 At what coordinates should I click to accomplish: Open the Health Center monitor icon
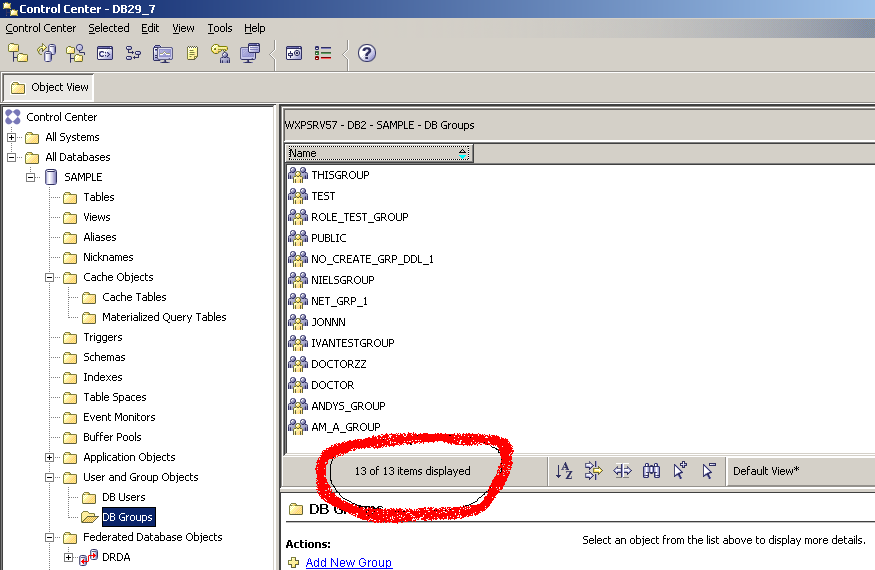[163, 53]
